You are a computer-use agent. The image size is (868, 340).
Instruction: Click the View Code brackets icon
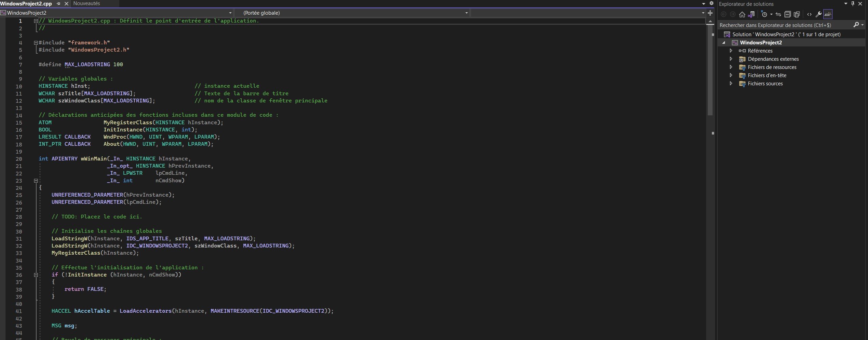809,14
